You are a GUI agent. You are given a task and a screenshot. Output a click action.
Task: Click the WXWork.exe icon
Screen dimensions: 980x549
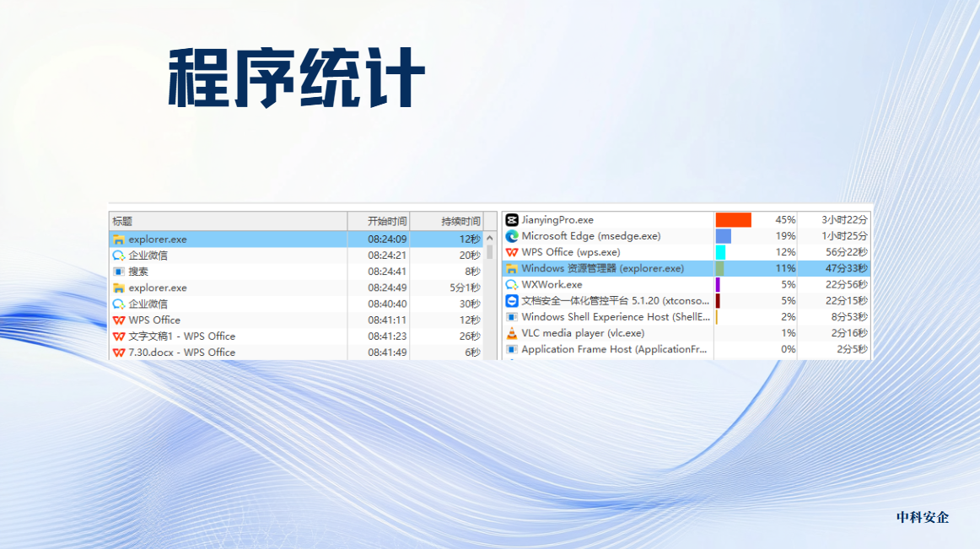[512, 284]
